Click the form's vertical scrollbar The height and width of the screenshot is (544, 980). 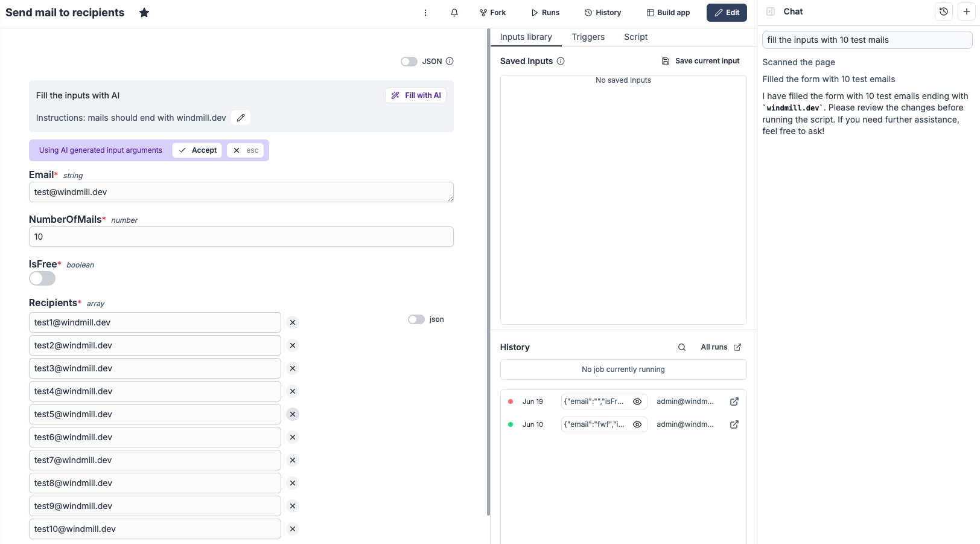pos(488,272)
